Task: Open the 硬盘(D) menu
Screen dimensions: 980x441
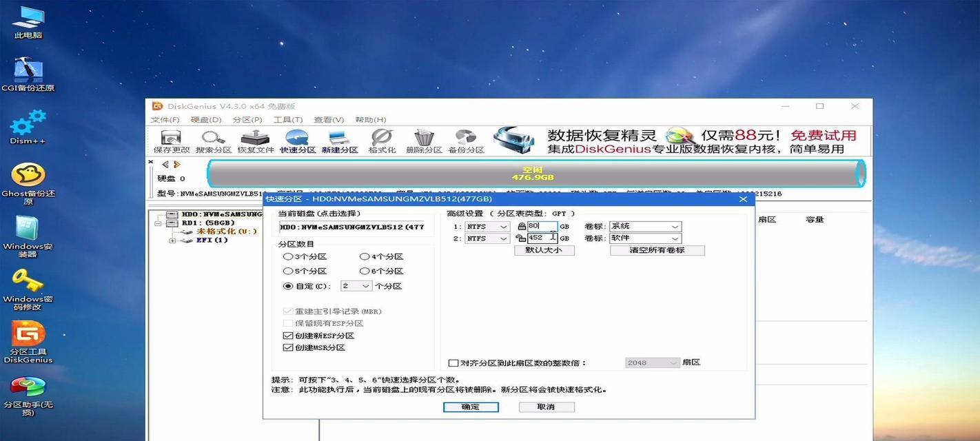Action: (x=206, y=120)
